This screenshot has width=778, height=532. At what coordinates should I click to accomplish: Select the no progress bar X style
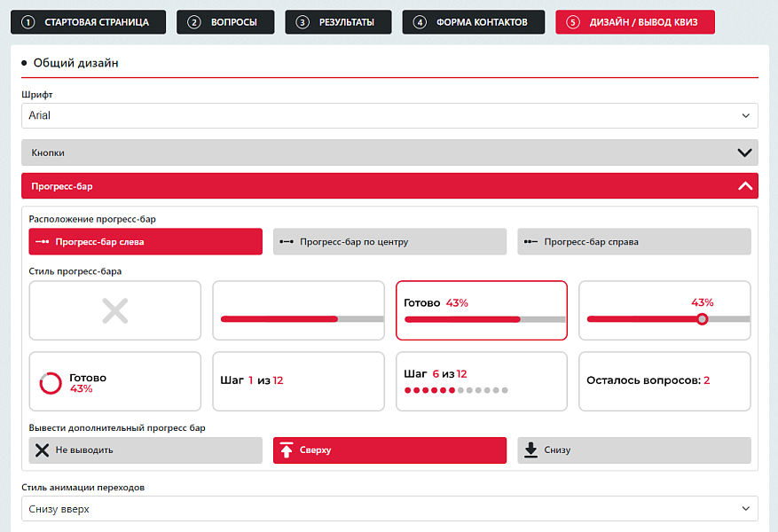pyautogui.click(x=114, y=310)
